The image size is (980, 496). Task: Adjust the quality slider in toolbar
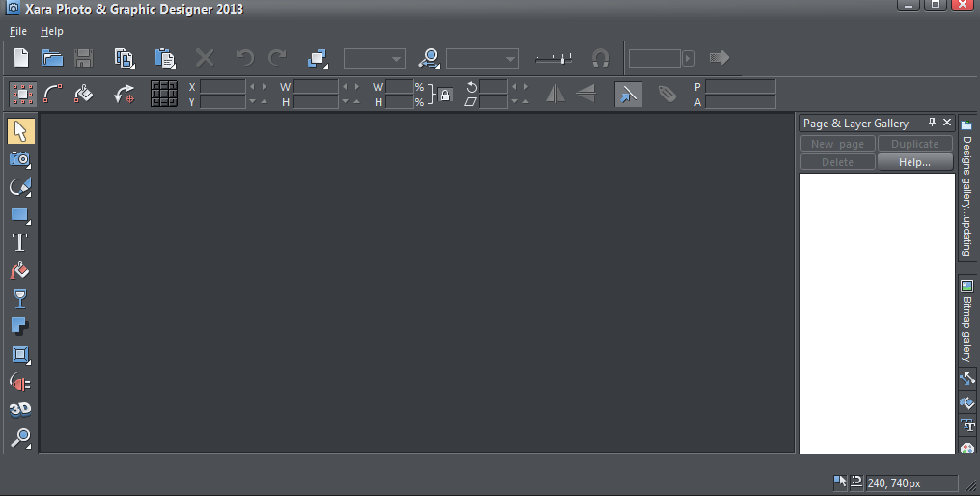(553, 59)
